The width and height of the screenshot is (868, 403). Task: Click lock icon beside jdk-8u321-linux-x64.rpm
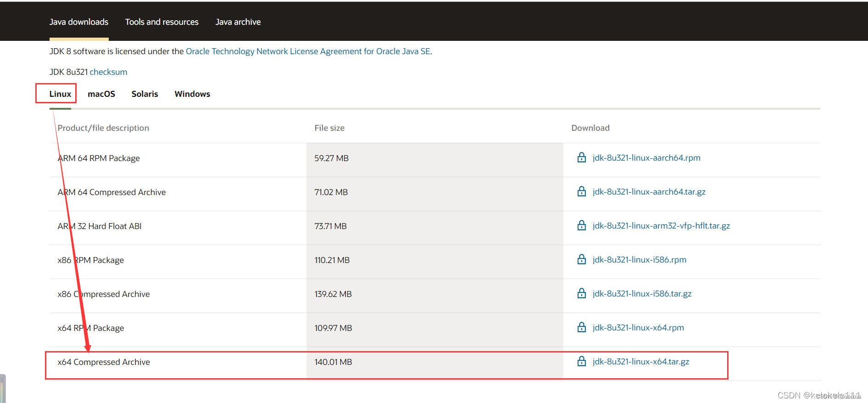[x=581, y=327]
